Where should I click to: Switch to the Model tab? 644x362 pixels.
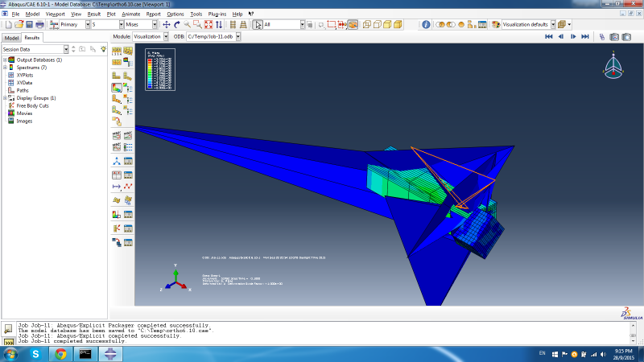(x=11, y=38)
